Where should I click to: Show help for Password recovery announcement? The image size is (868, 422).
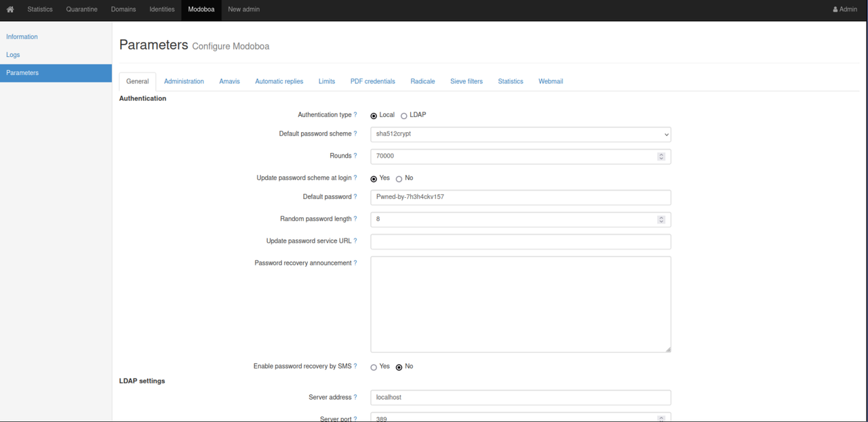(355, 263)
